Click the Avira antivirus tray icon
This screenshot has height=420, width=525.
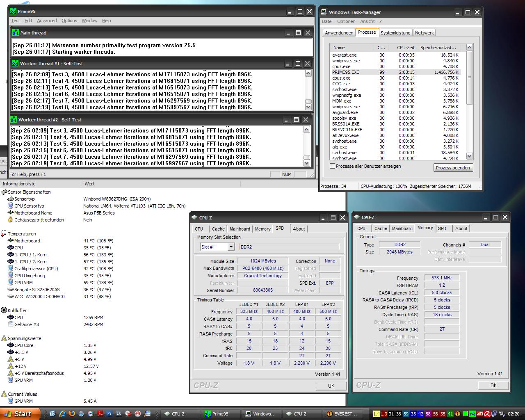pyautogui.click(x=487, y=414)
